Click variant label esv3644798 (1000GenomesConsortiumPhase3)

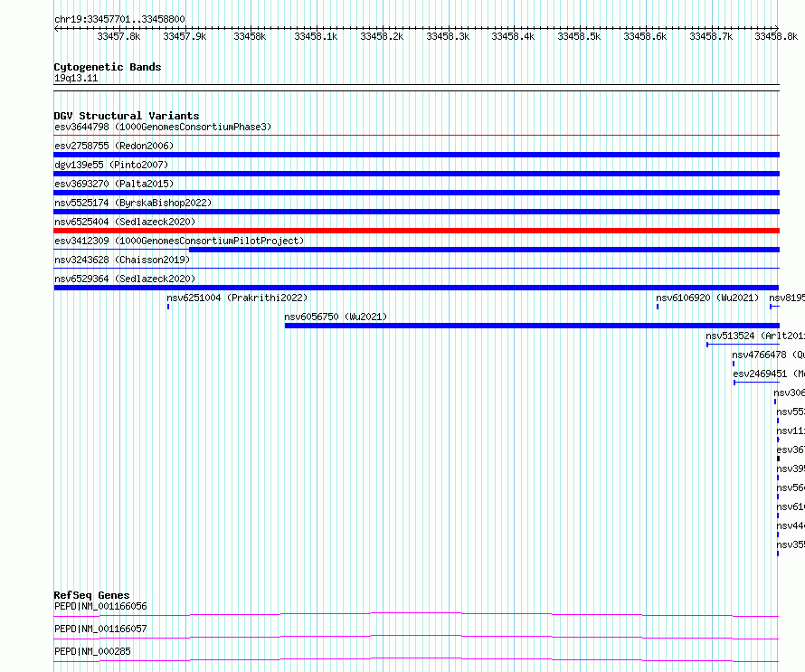tap(163, 127)
